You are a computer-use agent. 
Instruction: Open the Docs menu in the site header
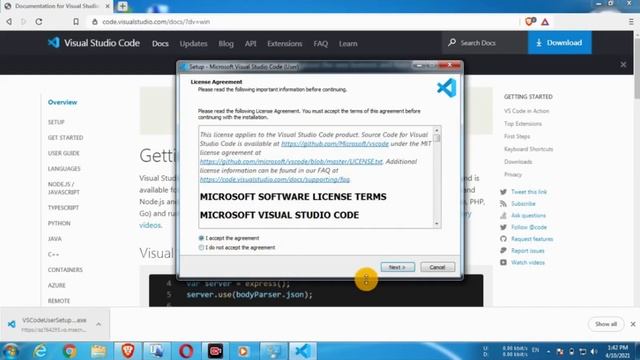coord(160,43)
